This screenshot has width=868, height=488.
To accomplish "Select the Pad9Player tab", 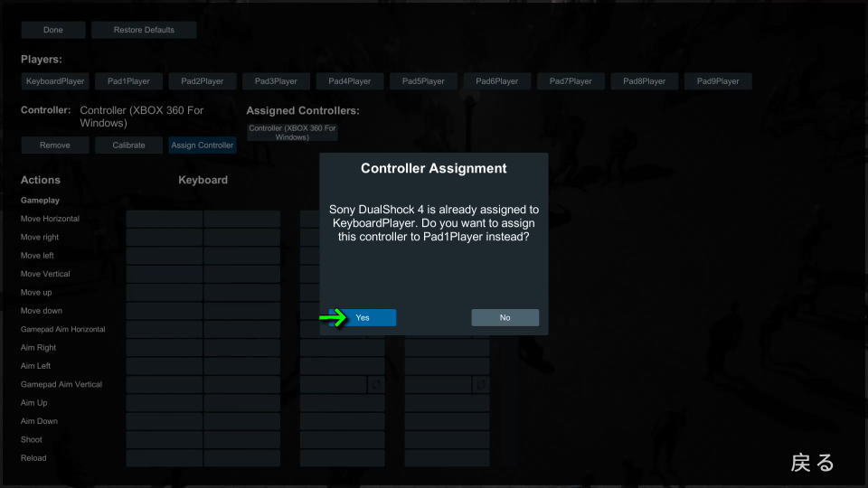I will [x=717, y=81].
